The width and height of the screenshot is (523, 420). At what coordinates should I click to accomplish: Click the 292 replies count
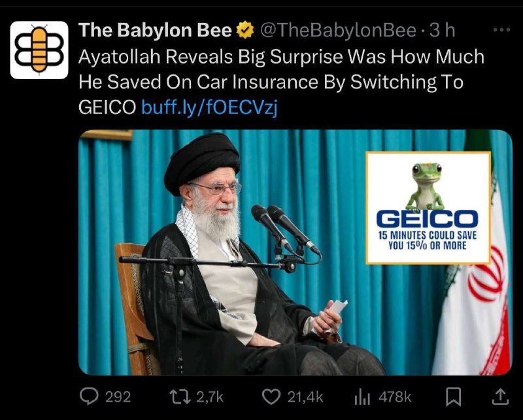coord(118,397)
